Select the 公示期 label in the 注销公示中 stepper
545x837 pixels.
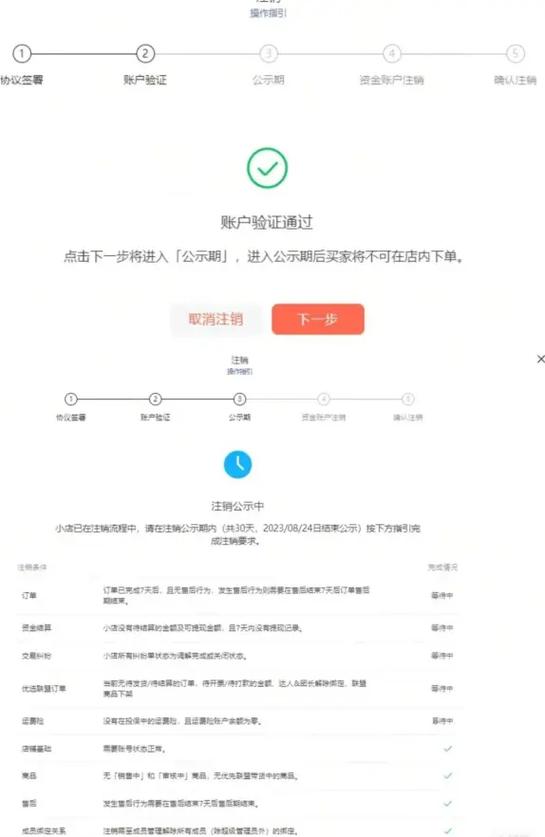point(240,417)
